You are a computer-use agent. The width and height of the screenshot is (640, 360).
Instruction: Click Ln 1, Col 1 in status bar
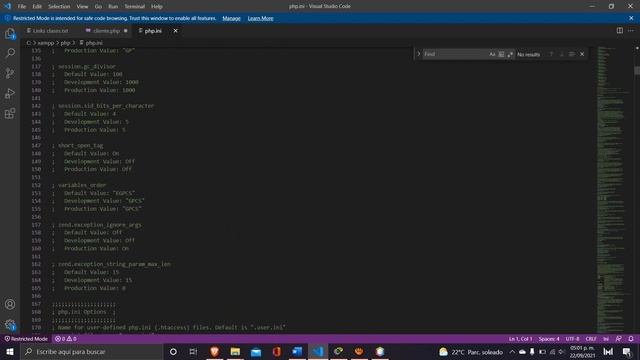coord(520,339)
